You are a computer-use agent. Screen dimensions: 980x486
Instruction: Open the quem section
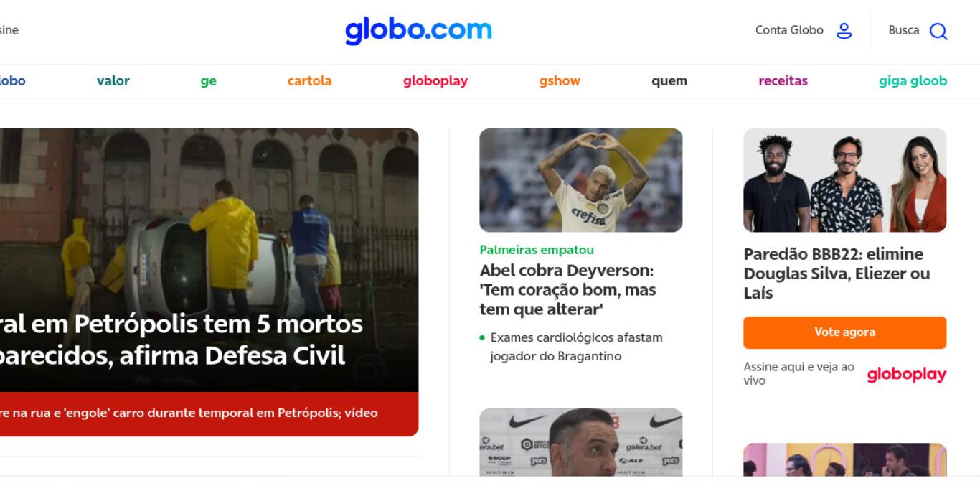[669, 81]
